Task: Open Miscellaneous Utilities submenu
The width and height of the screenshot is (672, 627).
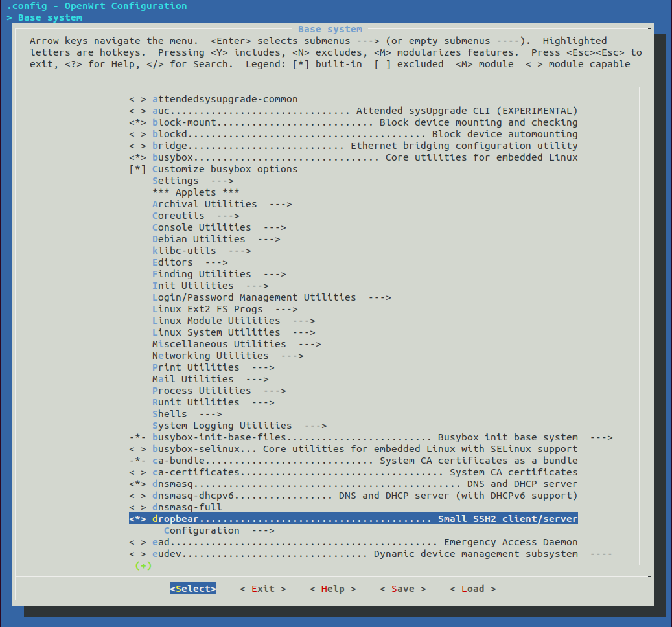Action: (x=237, y=344)
